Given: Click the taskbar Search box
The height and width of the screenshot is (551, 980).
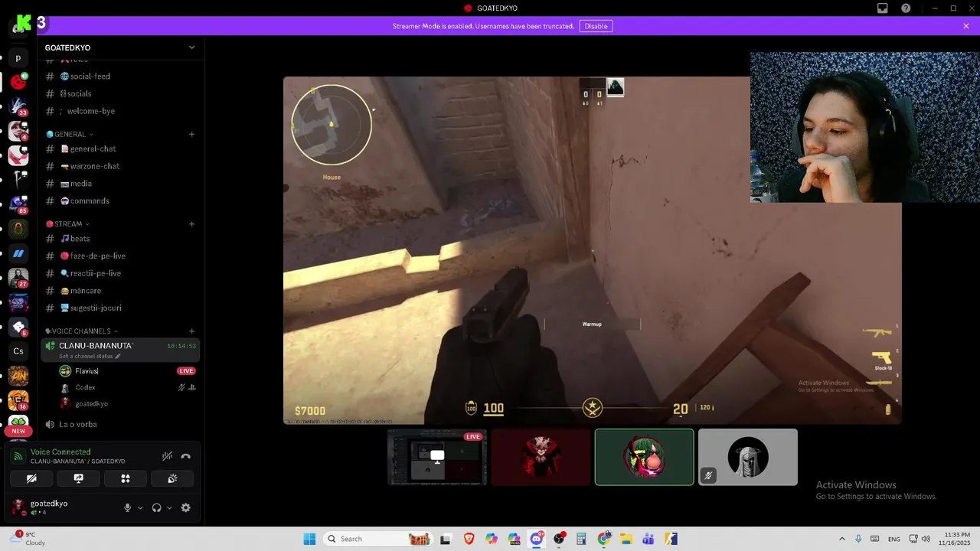Looking at the screenshot, I should tap(378, 539).
